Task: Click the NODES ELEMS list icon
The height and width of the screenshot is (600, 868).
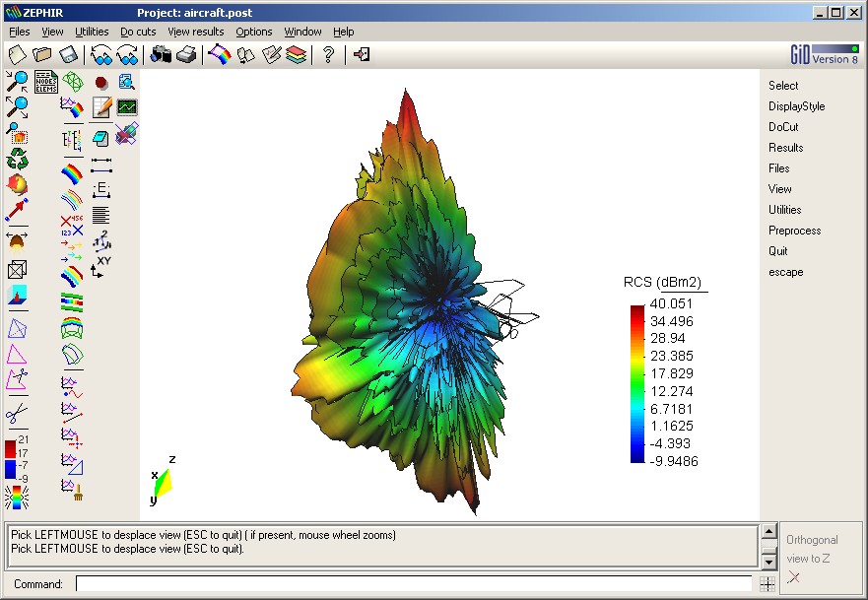Action: click(46, 82)
